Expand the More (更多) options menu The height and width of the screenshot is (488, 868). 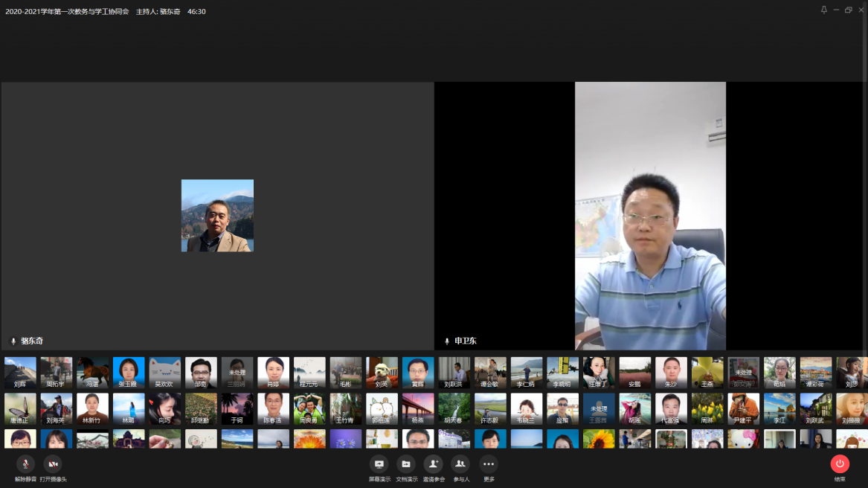[x=488, y=464]
